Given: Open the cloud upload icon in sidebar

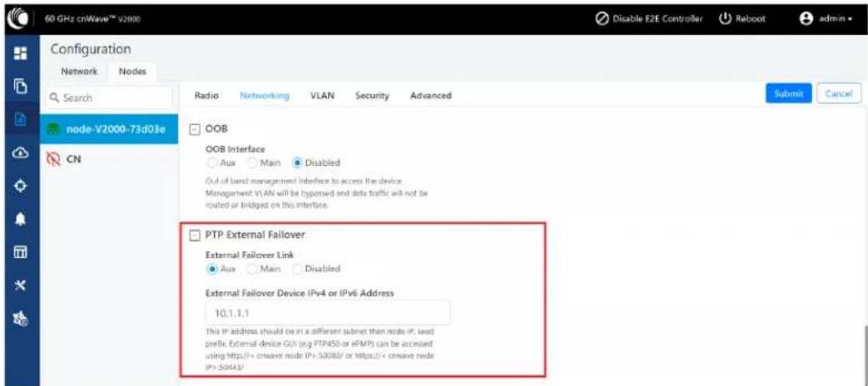Looking at the screenshot, I should (x=21, y=154).
